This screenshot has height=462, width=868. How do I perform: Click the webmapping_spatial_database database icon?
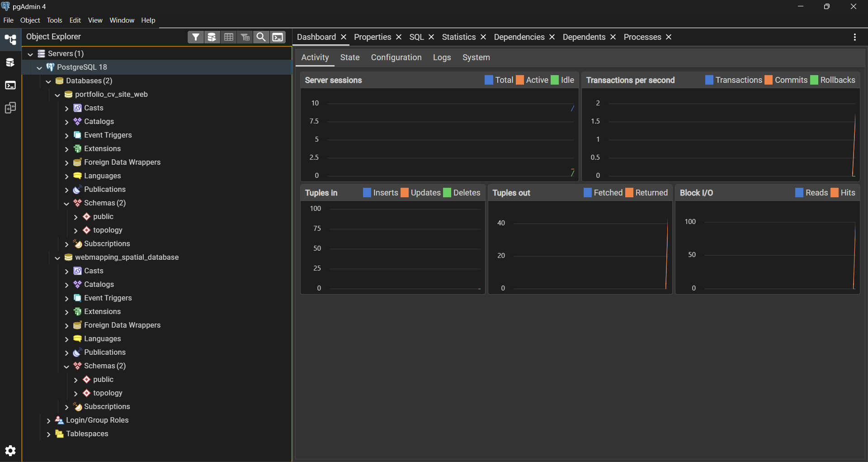68,257
